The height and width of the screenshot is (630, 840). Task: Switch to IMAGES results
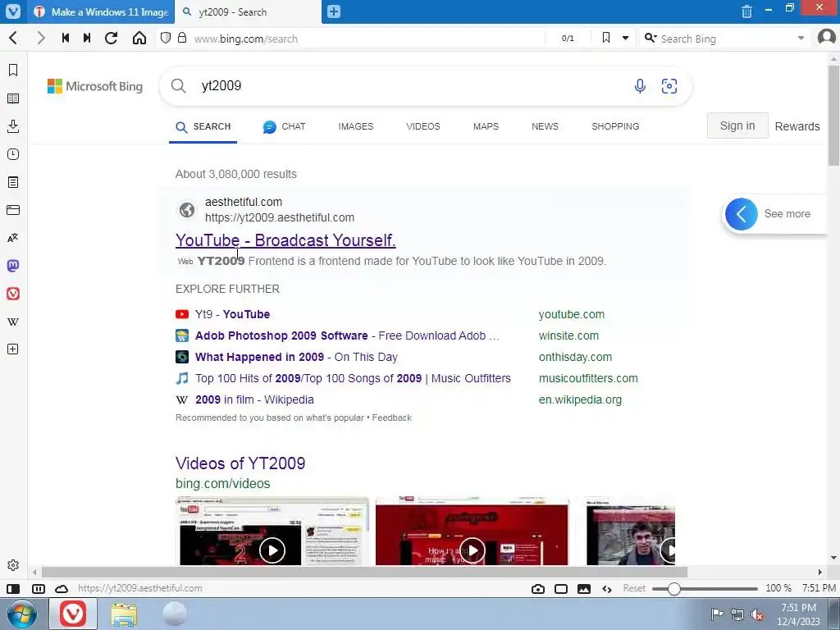(356, 126)
